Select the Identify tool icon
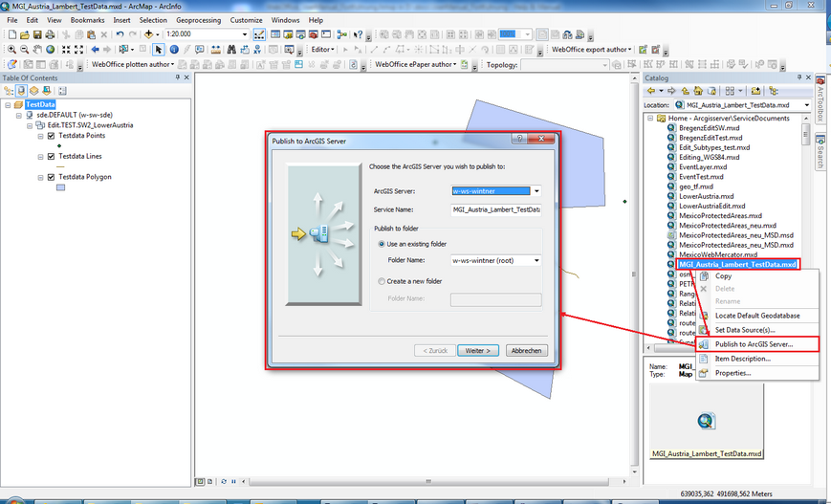This screenshot has height=504, width=831. (174, 50)
